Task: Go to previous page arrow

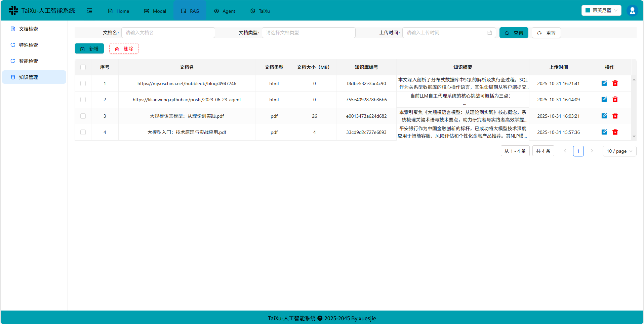Action: click(565, 151)
